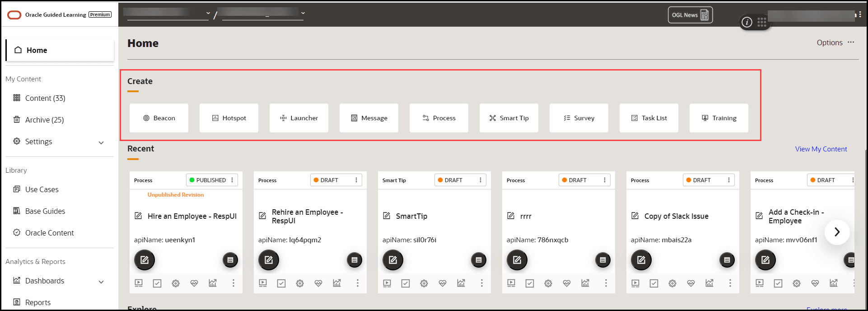Click the round edit button on Copy of Slack Issue card
This screenshot has height=311, width=868.
(641, 260)
